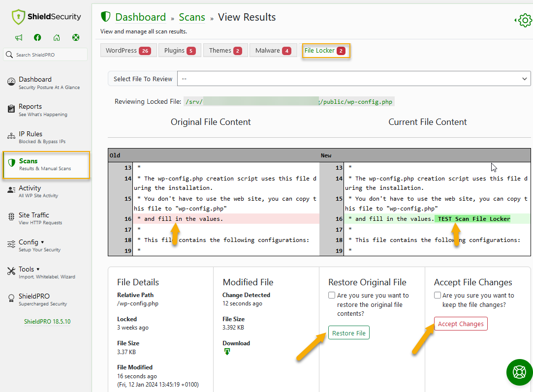Screen dimensions: 533x392
Task: Open IP Rules in the sidebar menu
Action: tap(46, 137)
